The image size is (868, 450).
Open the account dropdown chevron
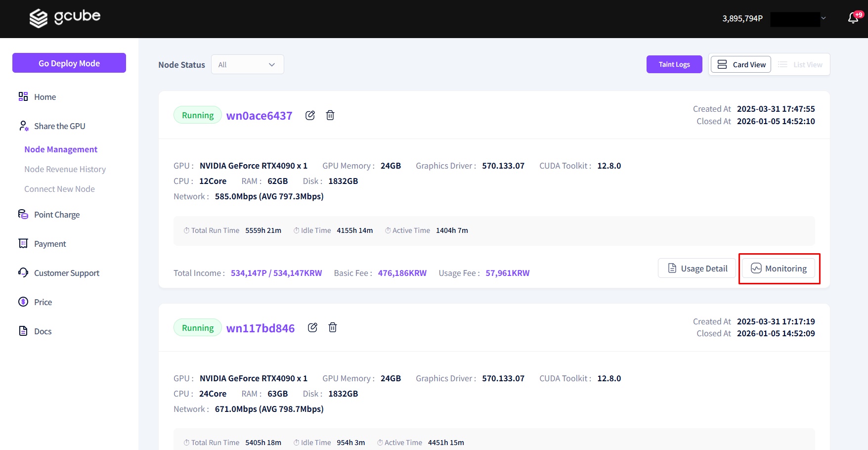pyautogui.click(x=824, y=18)
